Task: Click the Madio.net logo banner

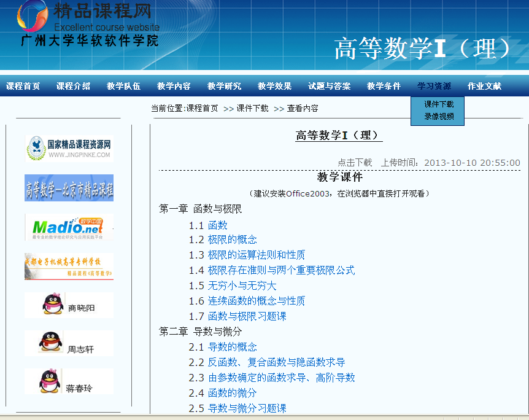Action: (69, 227)
